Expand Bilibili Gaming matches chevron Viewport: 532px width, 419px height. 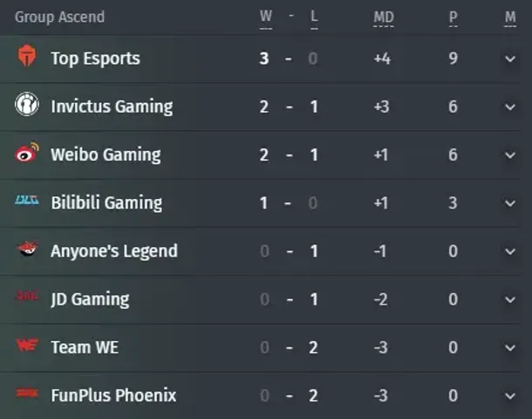tap(510, 203)
